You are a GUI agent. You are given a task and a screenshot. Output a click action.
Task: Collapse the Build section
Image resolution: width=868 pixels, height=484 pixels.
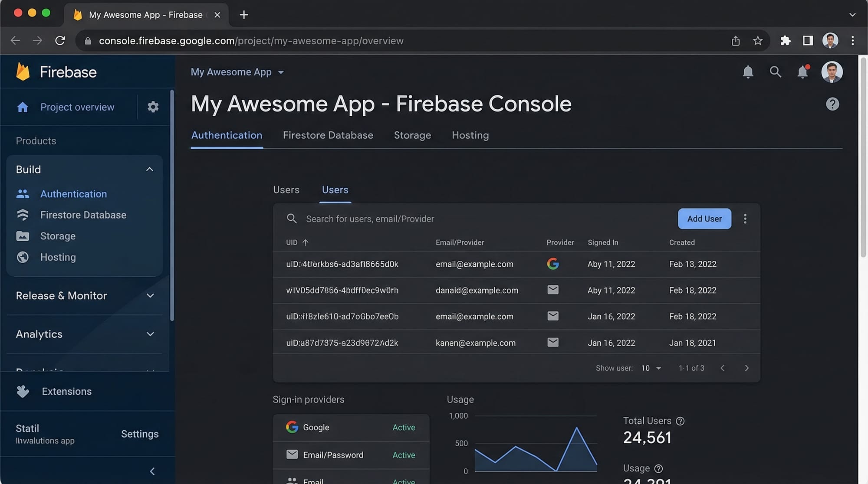pyautogui.click(x=150, y=169)
